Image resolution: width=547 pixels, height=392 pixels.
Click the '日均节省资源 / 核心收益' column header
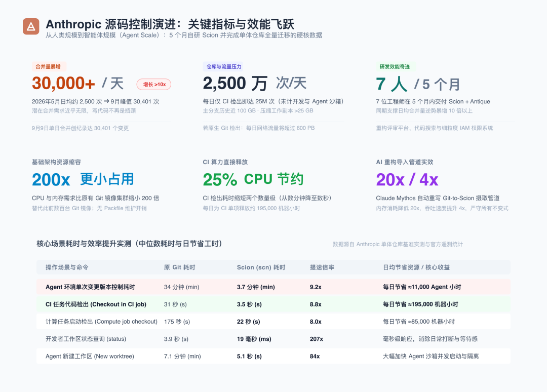416,267
